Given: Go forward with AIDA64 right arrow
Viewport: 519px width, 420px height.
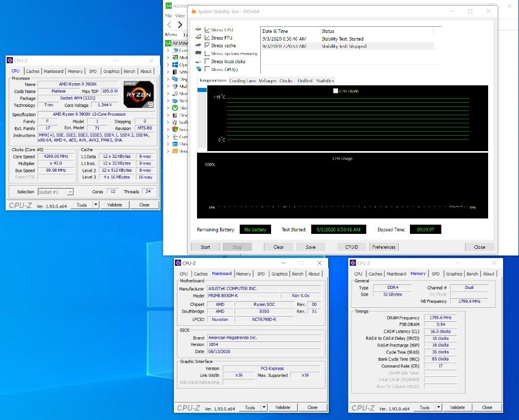Looking at the screenshot, I should (180, 25).
